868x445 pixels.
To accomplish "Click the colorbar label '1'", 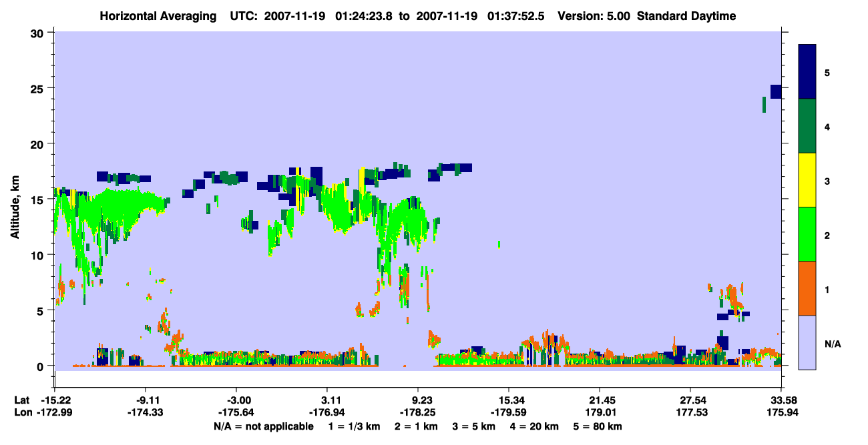I will [827, 290].
